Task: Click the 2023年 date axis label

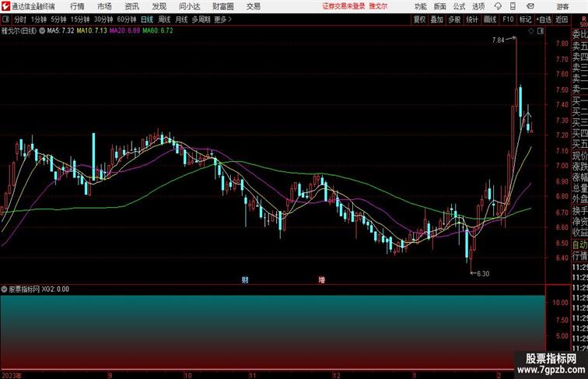Action: click(x=11, y=375)
